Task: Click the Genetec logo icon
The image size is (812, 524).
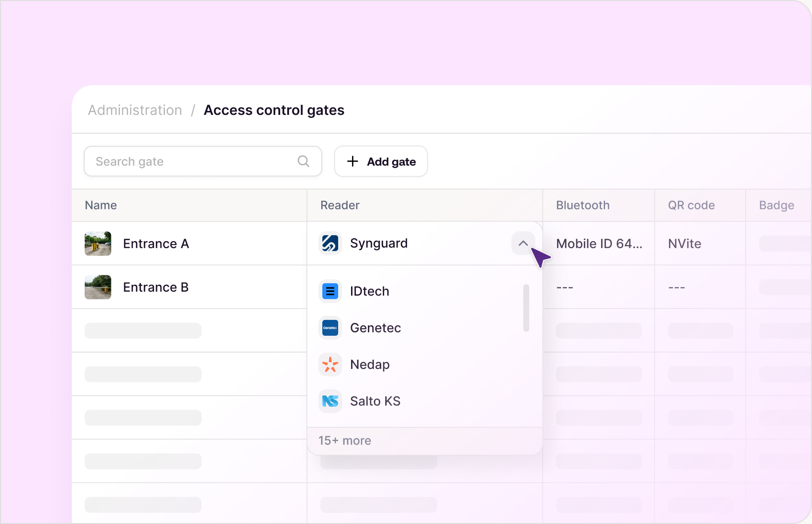Action: [x=330, y=328]
